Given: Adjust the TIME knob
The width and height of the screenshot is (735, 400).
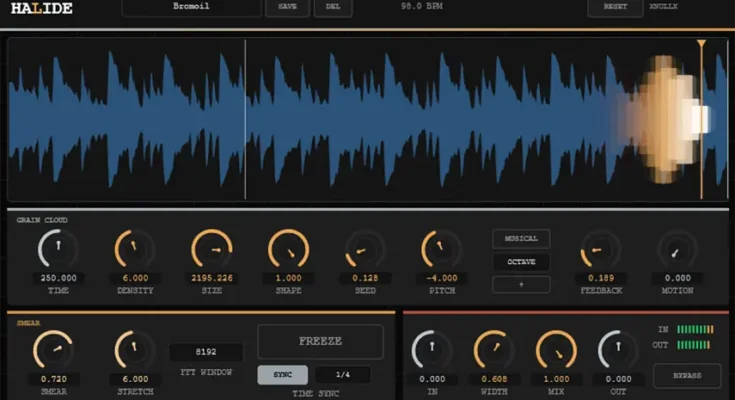Looking at the screenshot, I should [x=58, y=249].
